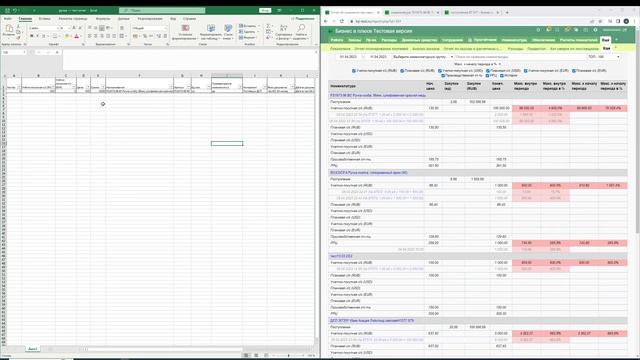Click Акт сверки по поставщикам submenu link
Screen dimensions: 640x360
point(573,49)
